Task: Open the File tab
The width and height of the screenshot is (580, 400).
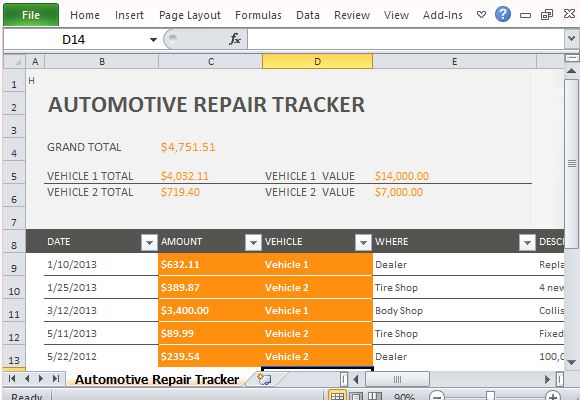Action: (31, 15)
